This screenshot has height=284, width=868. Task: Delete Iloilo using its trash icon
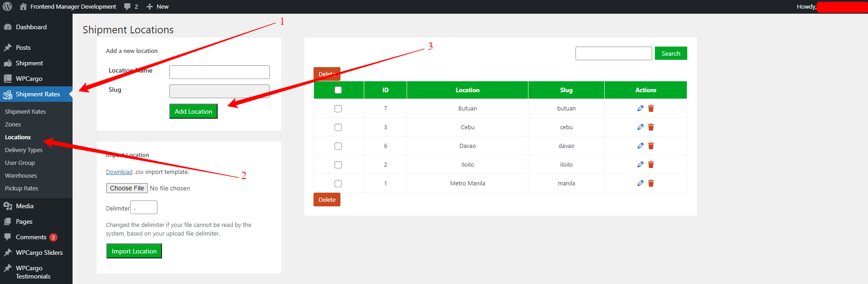[x=651, y=164]
